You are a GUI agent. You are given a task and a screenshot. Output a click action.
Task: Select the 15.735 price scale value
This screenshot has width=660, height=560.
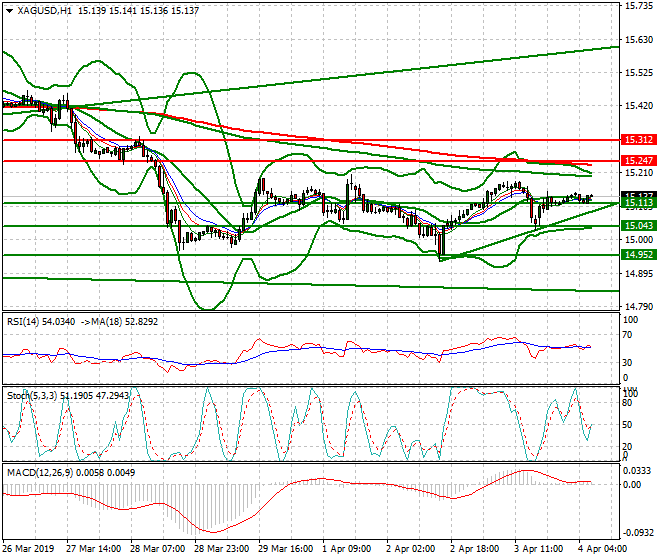[x=639, y=6]
